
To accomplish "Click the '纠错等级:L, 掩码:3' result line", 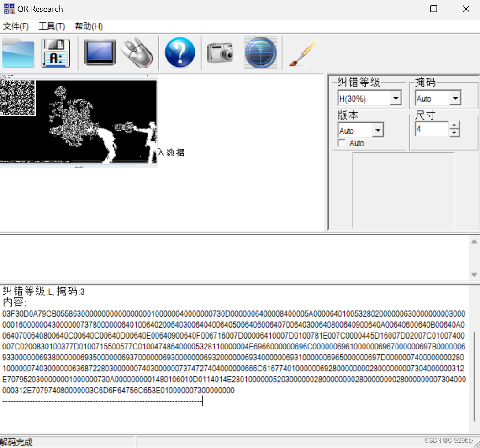I will [x=43, y=291].
